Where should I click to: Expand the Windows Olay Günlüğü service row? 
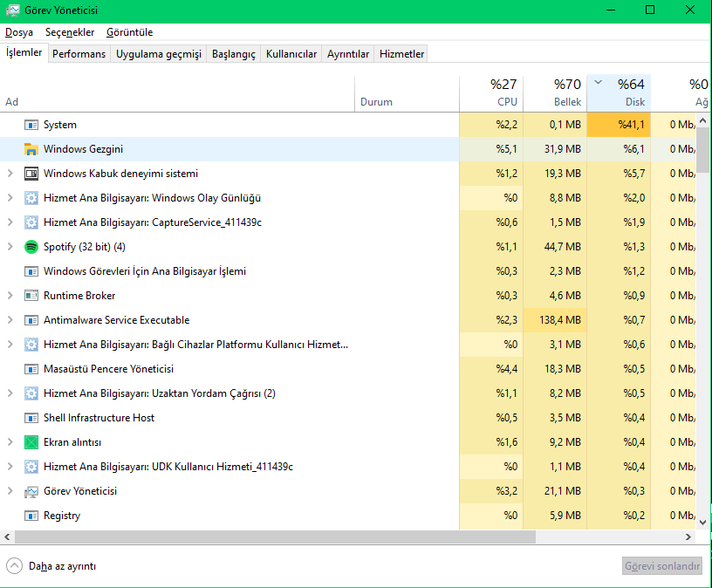click(x=10, y=198)
